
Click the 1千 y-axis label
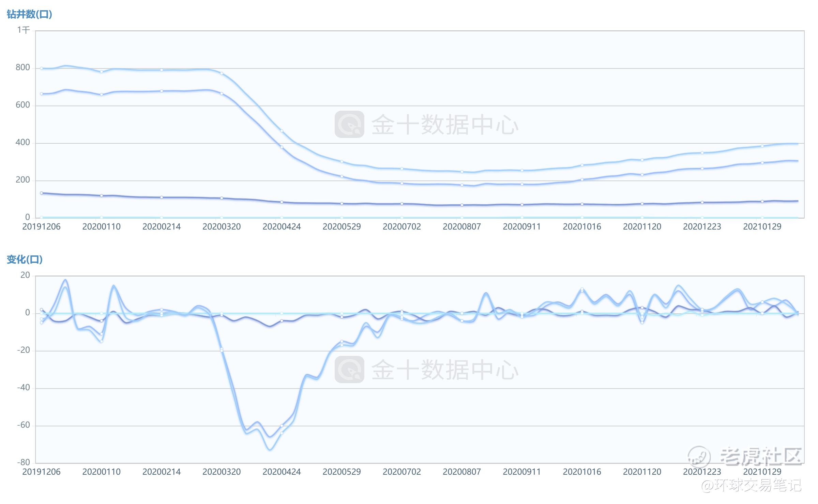[24, 30]
